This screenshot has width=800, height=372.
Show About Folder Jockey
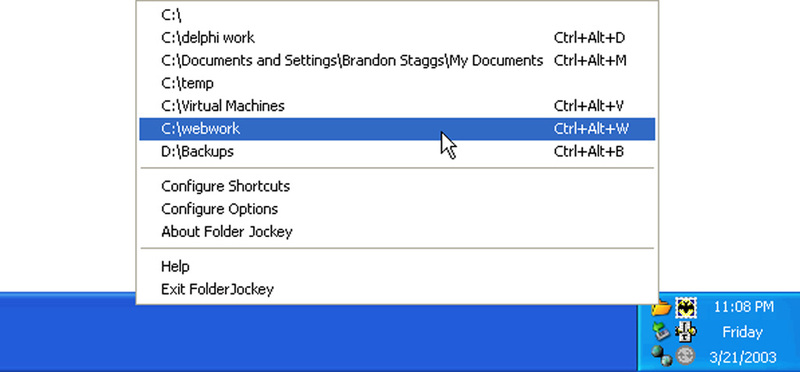(397, 232)
